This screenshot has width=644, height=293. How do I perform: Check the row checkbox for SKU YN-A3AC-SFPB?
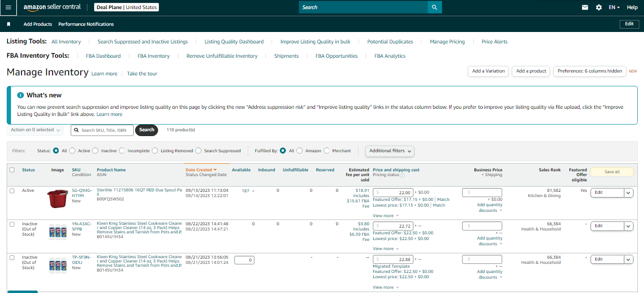[12, 224]
